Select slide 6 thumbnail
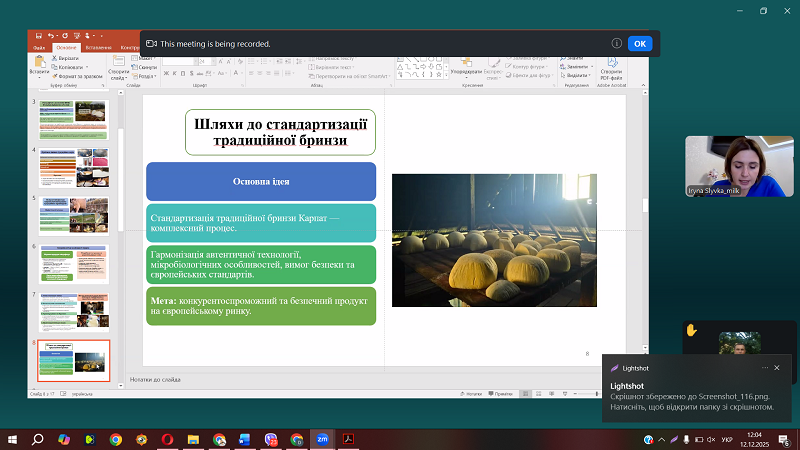 74,264
